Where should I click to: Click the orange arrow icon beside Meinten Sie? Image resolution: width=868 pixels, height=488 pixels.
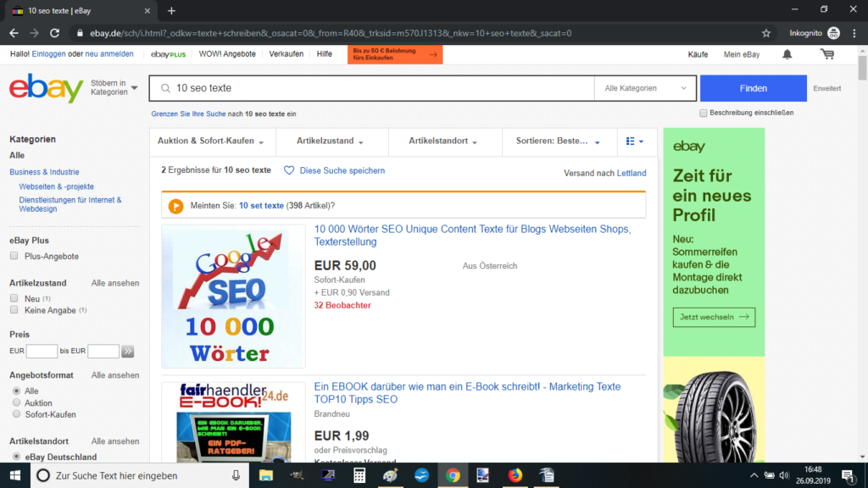176,206
